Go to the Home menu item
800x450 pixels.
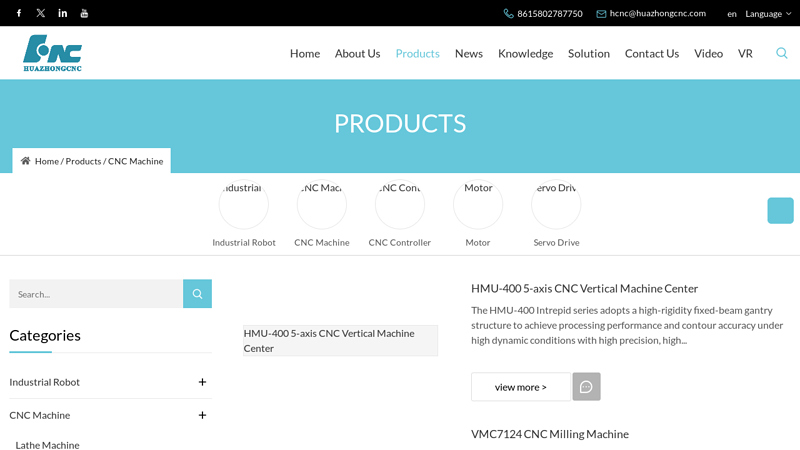pyautogui.click(x=305, y=54)
